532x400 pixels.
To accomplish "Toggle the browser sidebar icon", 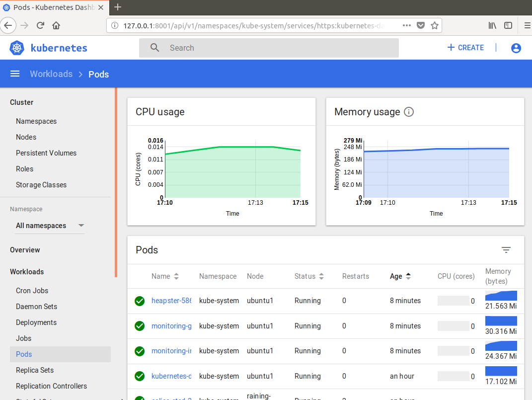I will coord(508,25).
